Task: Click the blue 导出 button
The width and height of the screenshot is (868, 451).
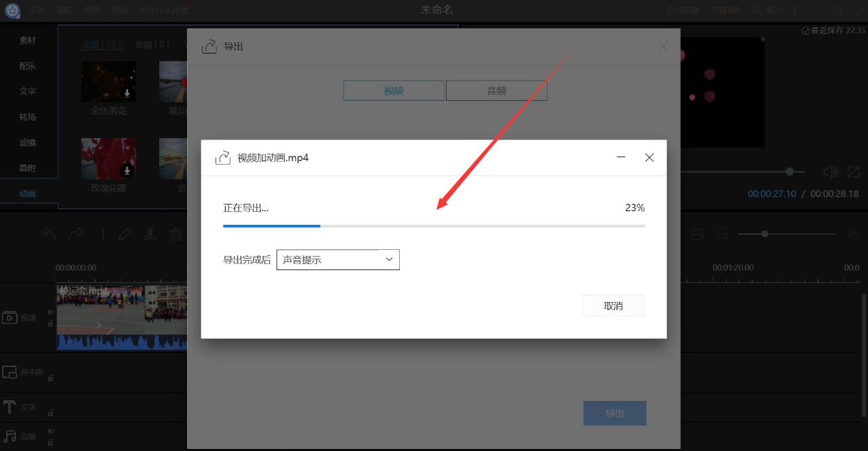Action: [x=615, y=413]
